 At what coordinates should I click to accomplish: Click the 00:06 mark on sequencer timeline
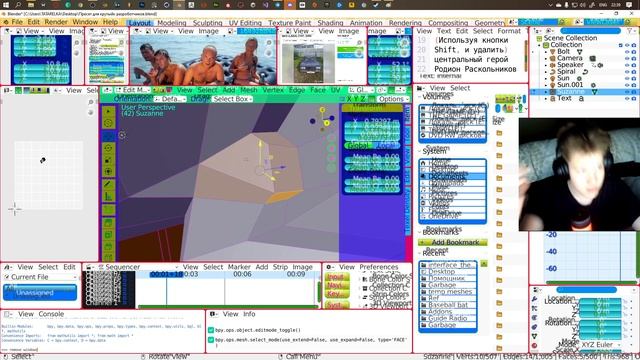[x=242, y=274]
